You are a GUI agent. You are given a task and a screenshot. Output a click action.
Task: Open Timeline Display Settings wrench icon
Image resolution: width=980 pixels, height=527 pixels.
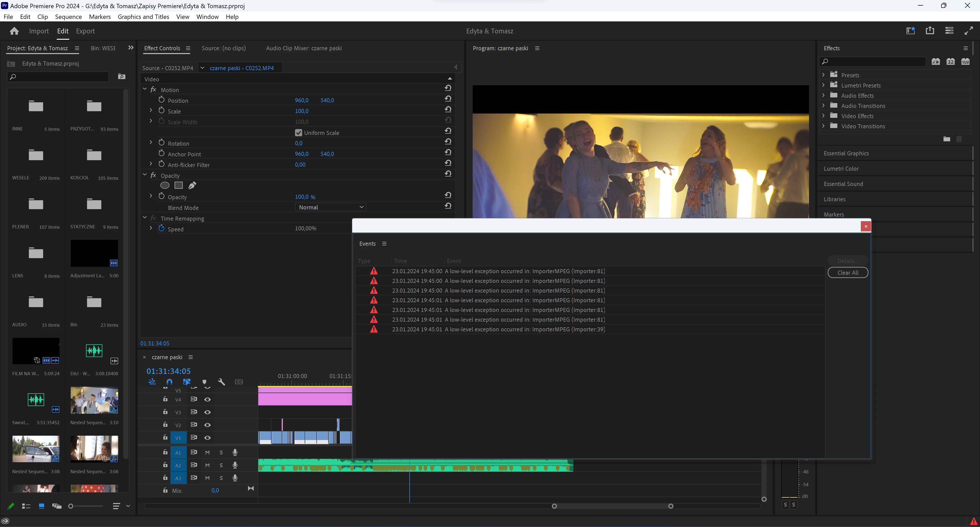222,382
